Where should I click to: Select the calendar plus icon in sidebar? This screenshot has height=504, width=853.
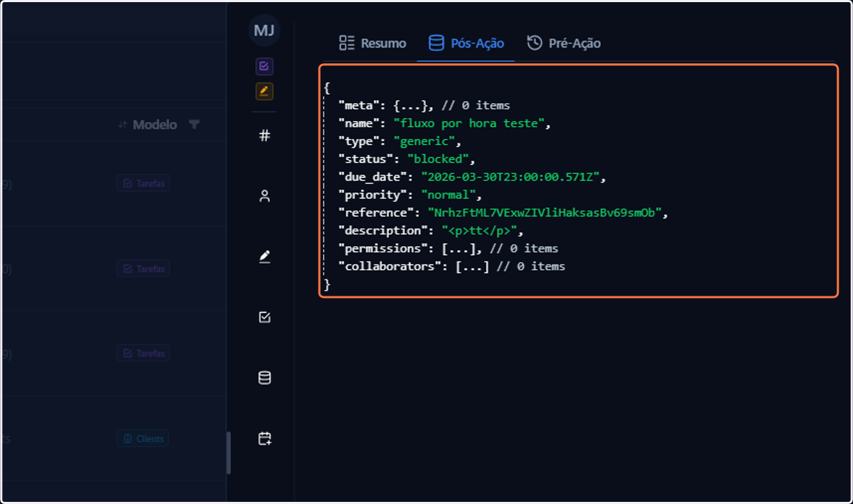264,439
